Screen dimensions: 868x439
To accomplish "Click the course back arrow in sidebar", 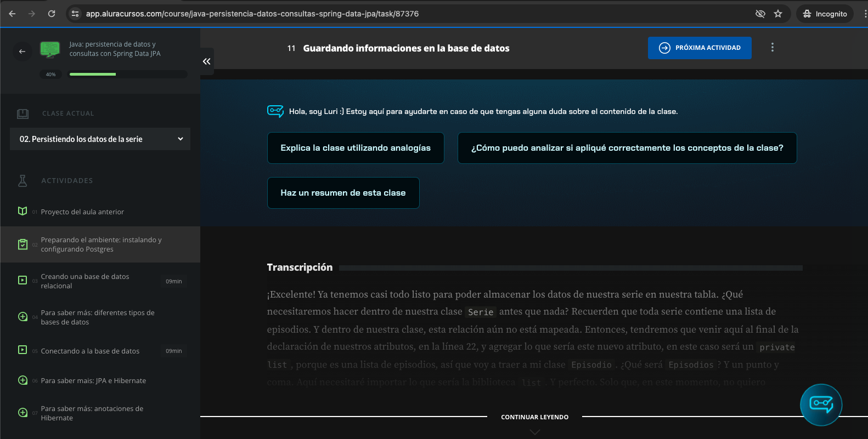I will (22, 51).
